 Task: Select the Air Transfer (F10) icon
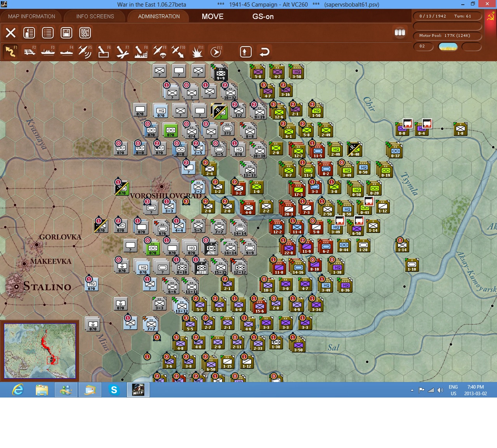178,52
